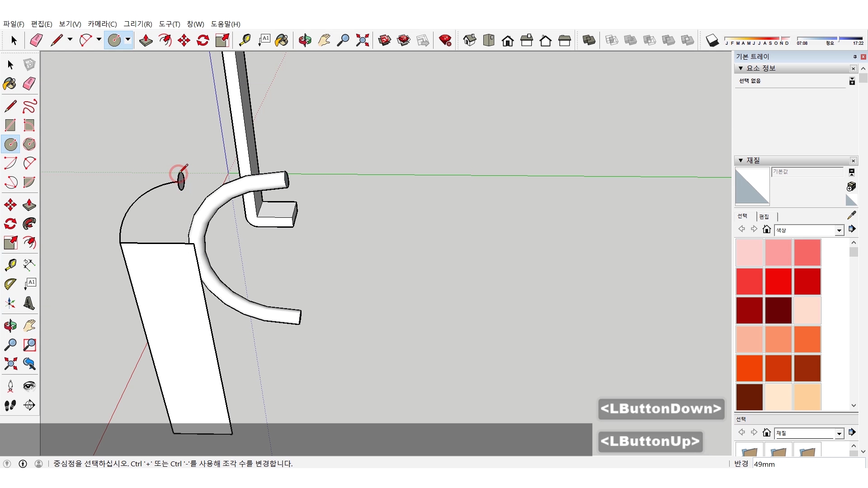Toggle the secondary selection pane in 재질
Screen dimensions: 868x488
click(x=851, y=172)
